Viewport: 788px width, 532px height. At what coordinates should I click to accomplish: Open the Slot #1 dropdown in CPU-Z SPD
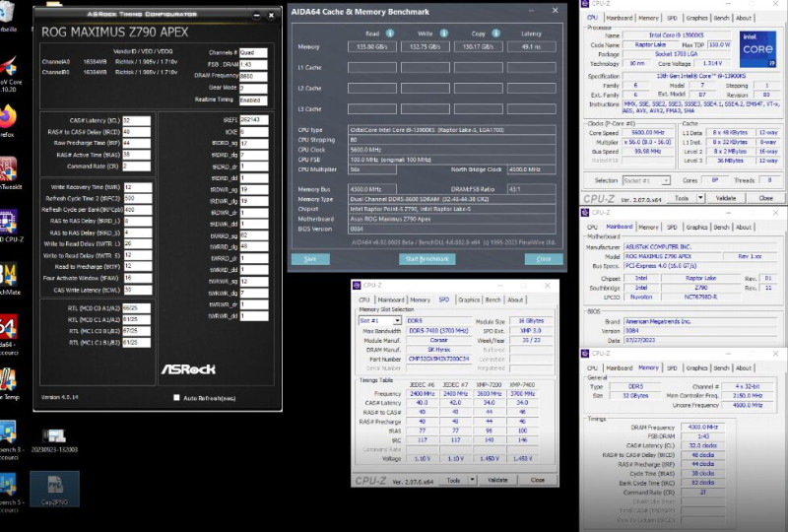pyautogui.click(x=397, y=320)
